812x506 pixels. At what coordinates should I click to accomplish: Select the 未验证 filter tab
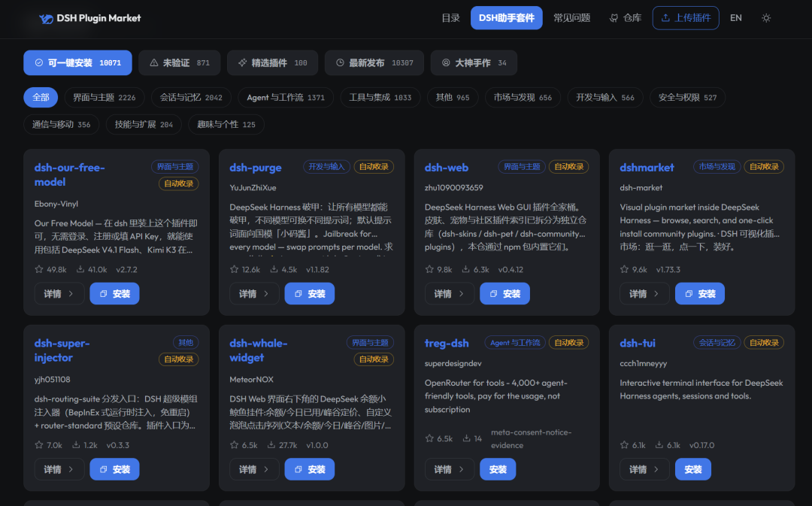pos(179,62)
